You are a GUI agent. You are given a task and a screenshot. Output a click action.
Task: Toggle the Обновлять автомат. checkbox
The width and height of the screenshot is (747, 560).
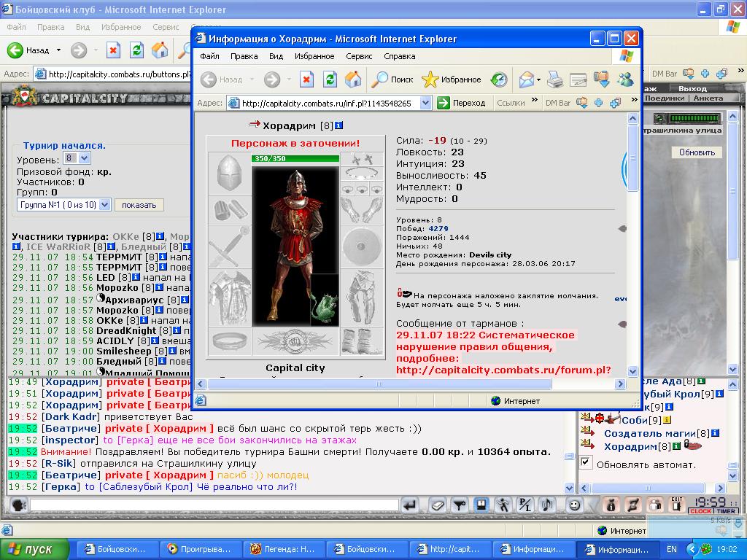pos(586,462)
